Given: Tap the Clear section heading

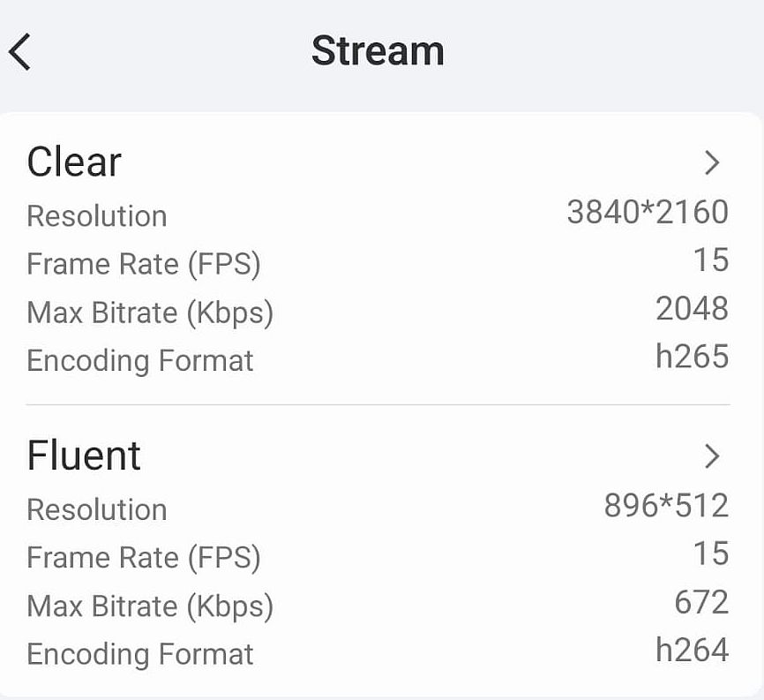Looking at the screenshot, I should coord(74,162).
